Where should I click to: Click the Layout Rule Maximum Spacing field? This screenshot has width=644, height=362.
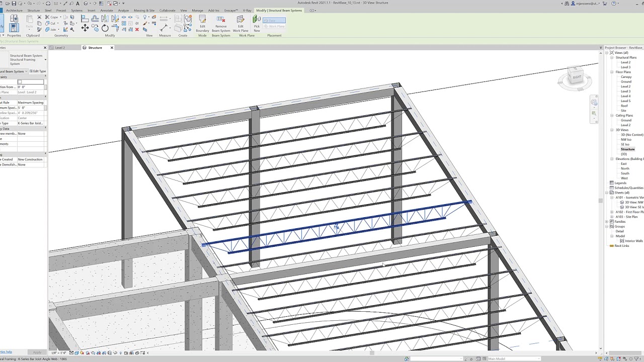tap(32, 103)
